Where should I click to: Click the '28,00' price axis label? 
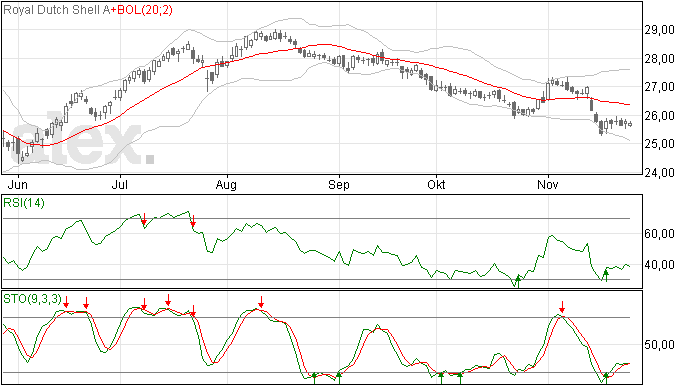click(660, 59)
